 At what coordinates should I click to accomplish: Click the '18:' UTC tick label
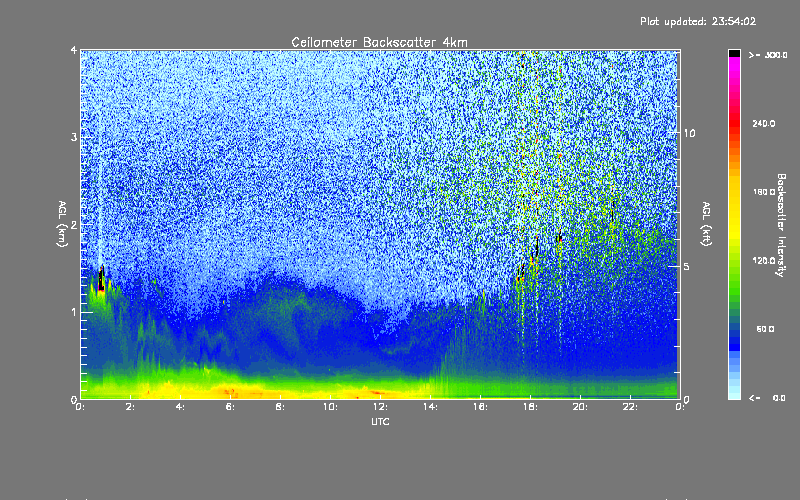530,407
